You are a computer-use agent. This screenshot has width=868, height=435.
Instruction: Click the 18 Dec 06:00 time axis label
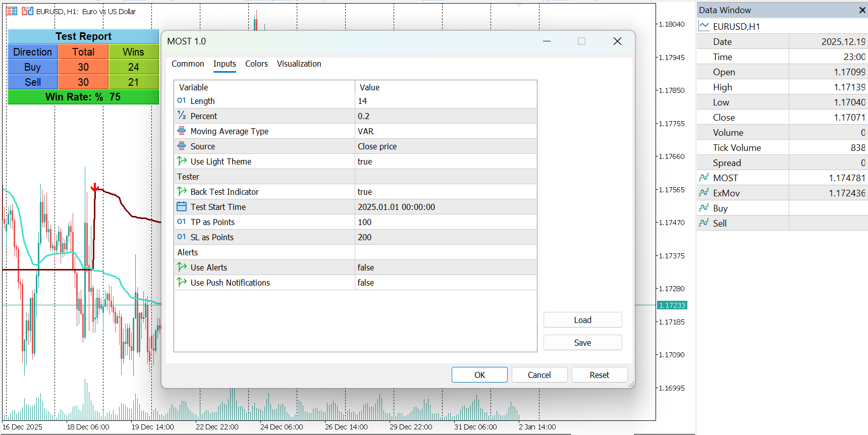tap(88, 427)
